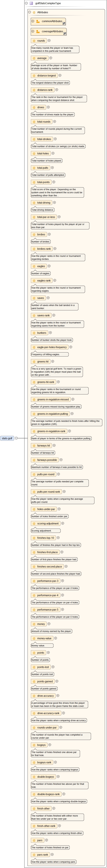
Task: Expand the coverageAttributes group
Action: pyautogui.click(x=33, y=31)
